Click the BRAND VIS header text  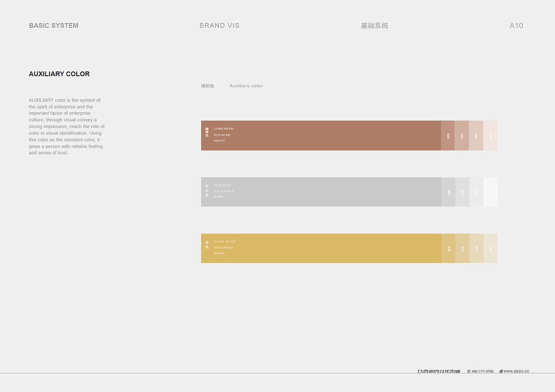pos(219,26)
